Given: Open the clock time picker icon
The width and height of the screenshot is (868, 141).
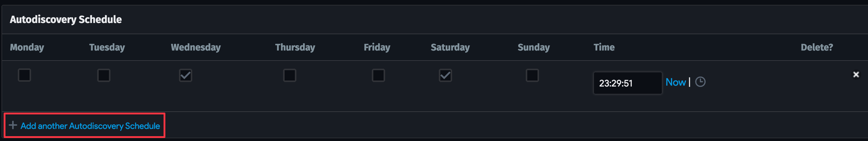Looking at the screenshot, I should tap(700, 82).
